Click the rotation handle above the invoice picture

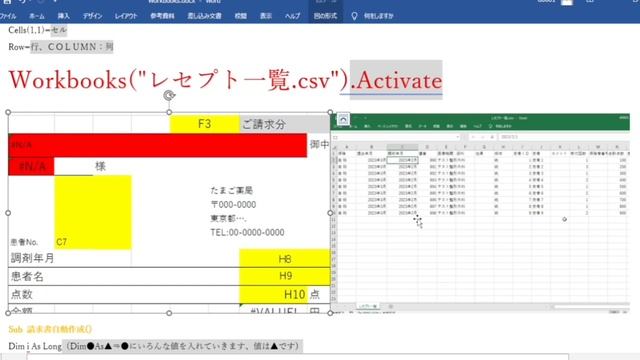169,95
